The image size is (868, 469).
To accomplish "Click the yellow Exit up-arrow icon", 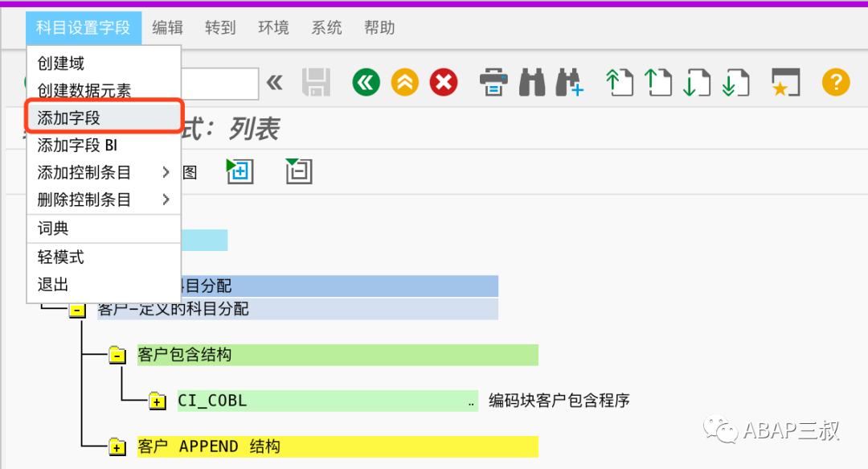I will pyautogui.click(x=404, y=83).
